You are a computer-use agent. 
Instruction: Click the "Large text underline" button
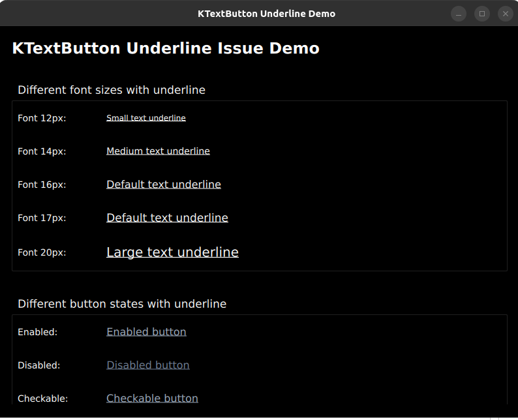click(x=172, y=252)
